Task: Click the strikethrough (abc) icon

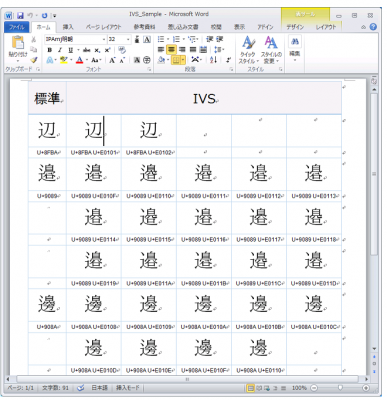Action: point(87,50)
